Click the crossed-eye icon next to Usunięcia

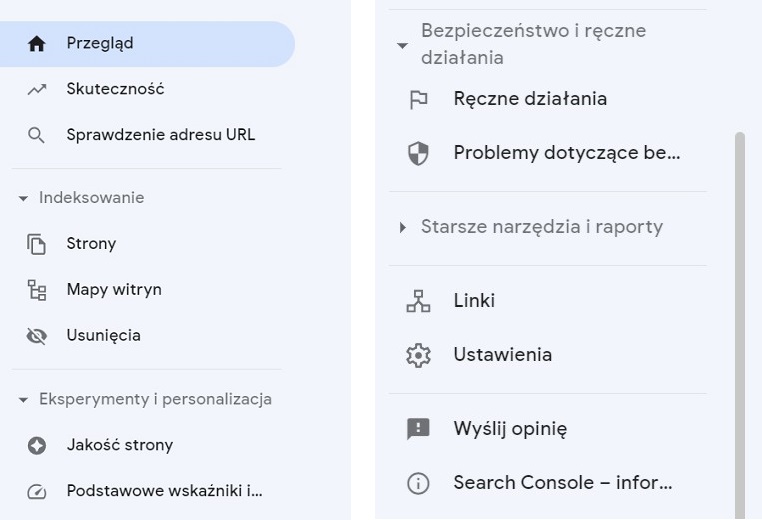(37, 336)
